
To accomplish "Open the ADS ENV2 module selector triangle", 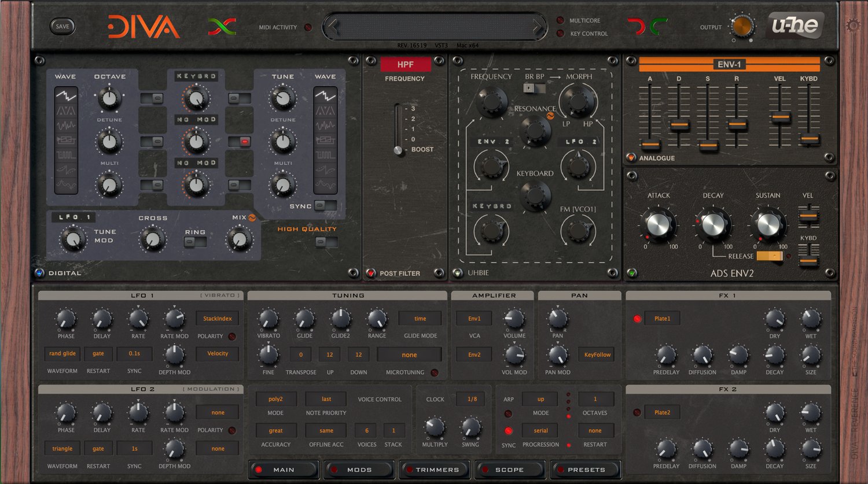I will point(631,273).
